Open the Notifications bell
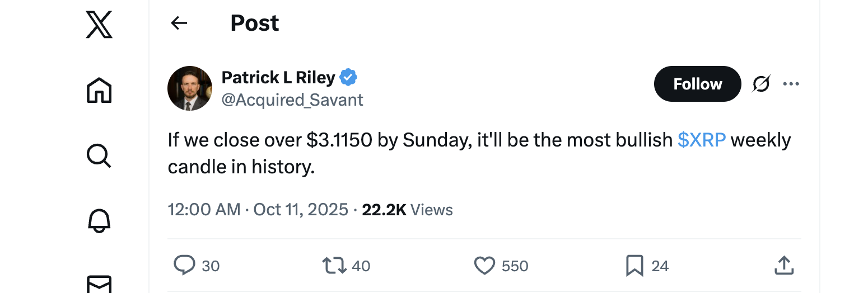This screenshot has height=293, width=868. [99, 220]
